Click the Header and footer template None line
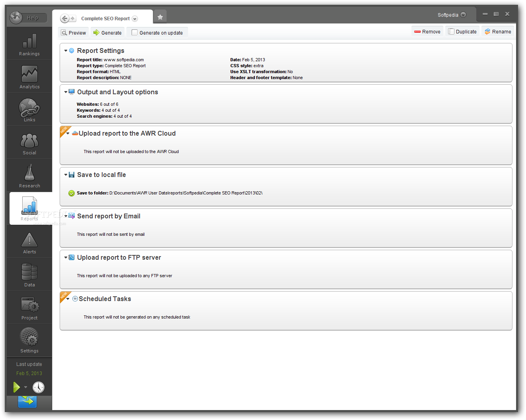The image size is (526, 420). 266,78
